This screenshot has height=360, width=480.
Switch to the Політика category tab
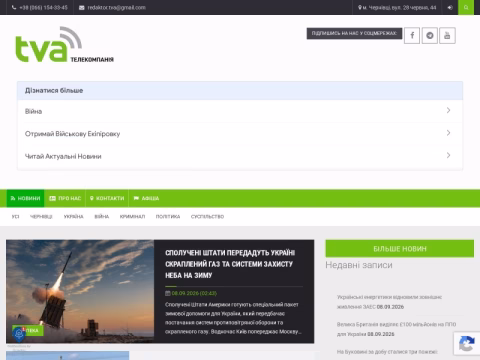(x=168, y=217)
